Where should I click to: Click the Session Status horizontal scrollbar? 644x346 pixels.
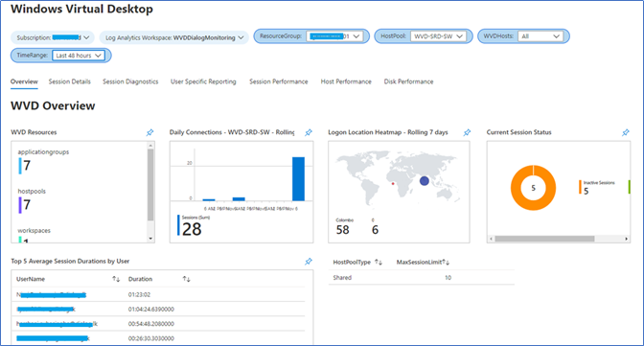[x=544, y=239]
